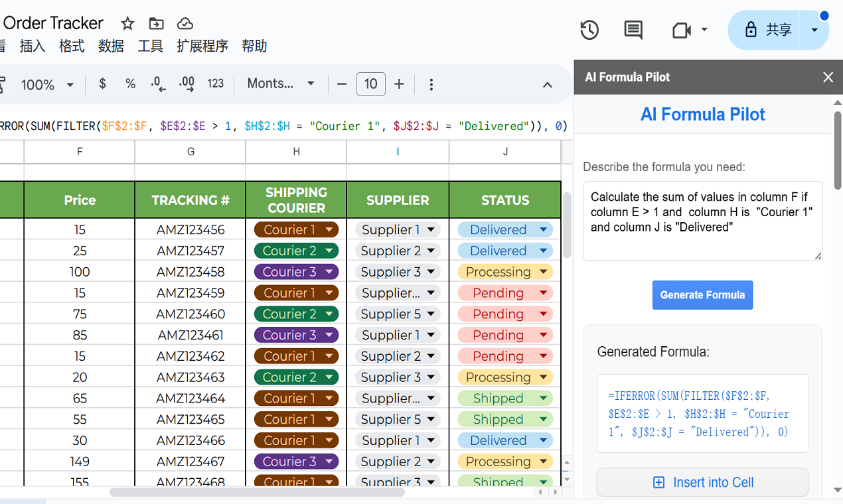Start a video meeting camera icon
Screen dimensions: 843x504
pos(682,30)
